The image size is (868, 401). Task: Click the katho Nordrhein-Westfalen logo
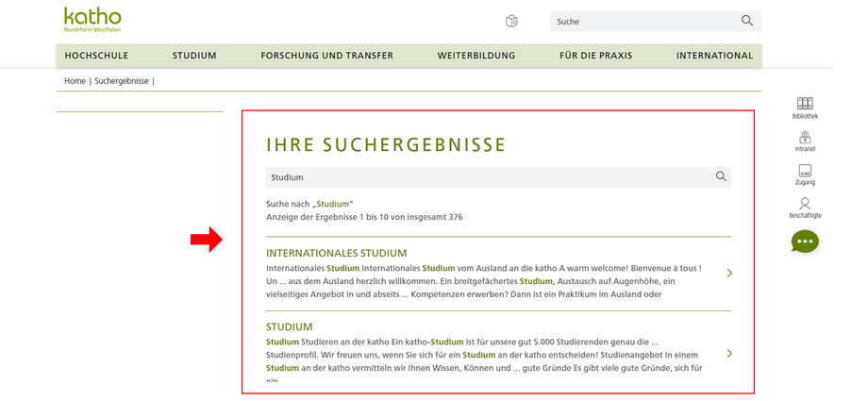pyautogui.click(x=92, y=20)
